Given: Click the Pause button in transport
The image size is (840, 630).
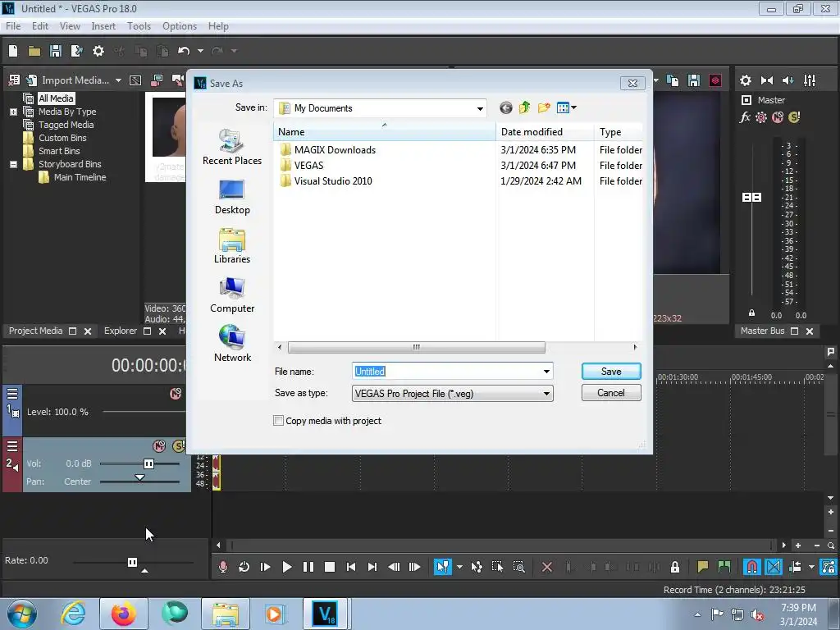Looking at the screenshot, I should 308,567.
